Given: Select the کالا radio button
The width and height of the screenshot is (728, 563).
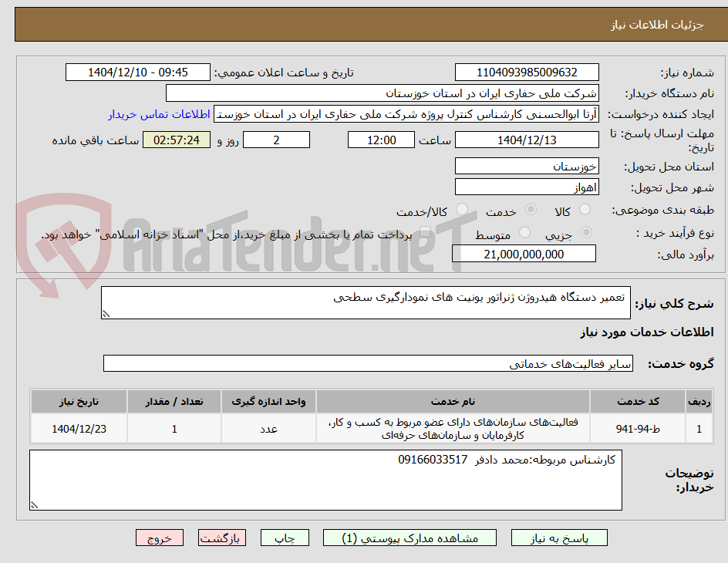Looking at the screenshot, I should [585, 209].
